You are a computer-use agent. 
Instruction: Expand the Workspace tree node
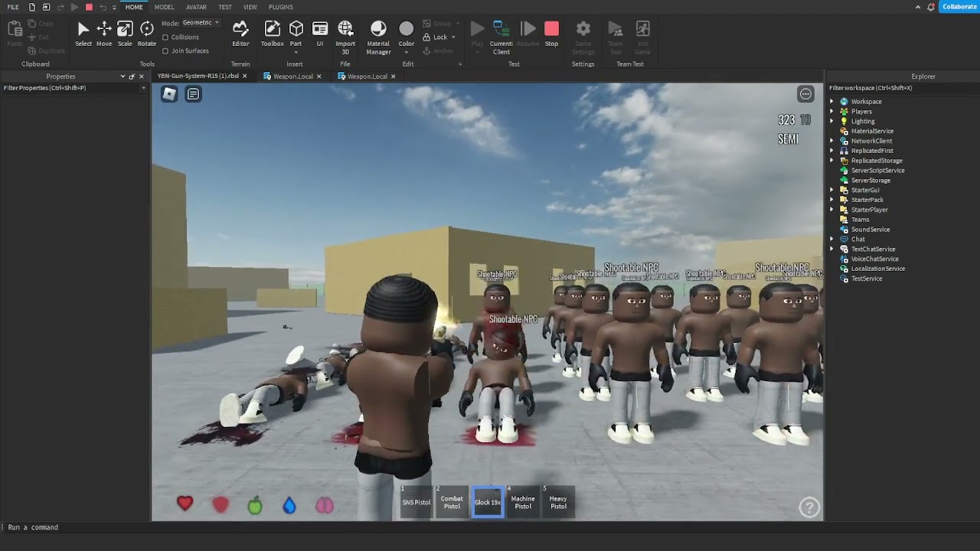coord(831,101)
